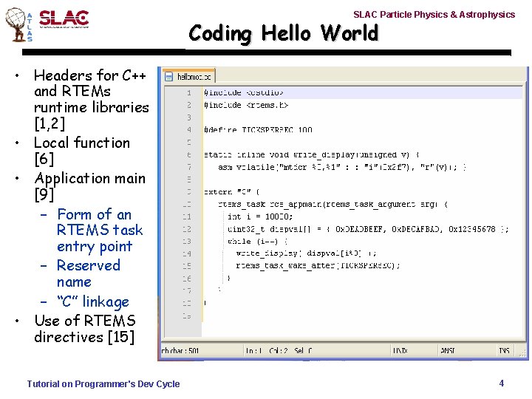This screenshot has width=532, height=399.
Task: Select the hellomo.cc file tab
Action: click(188, 76)
